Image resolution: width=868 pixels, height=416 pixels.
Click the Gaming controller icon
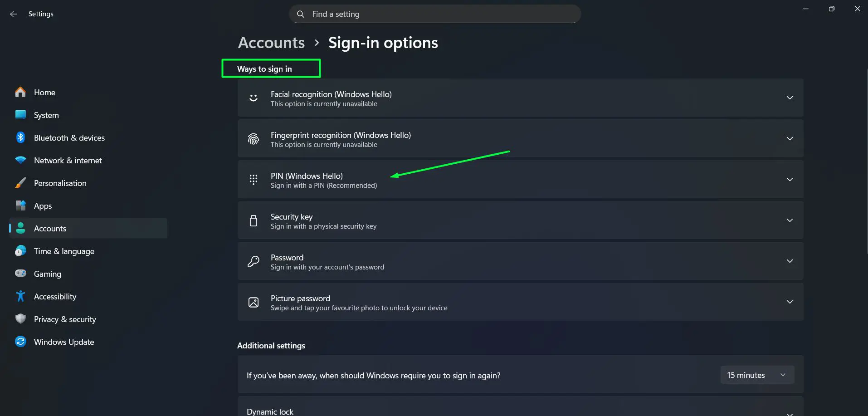point(20,274)
